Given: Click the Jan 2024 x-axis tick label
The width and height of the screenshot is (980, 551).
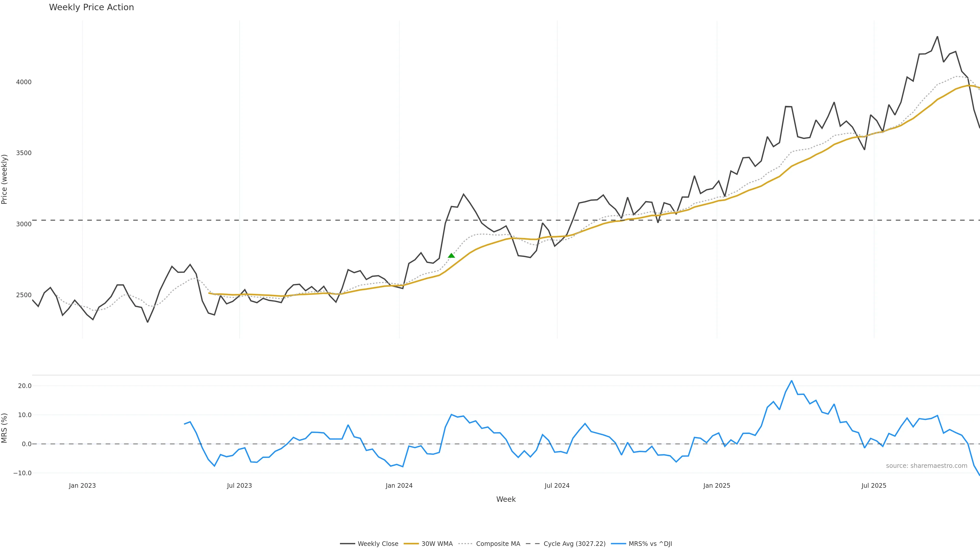Looking at the screenshot, I should tap(399, 486).
